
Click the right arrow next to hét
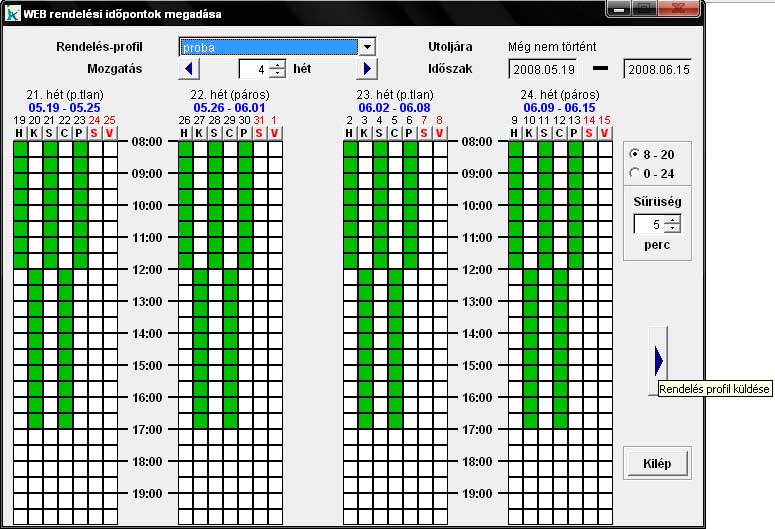[x=368, y=69]
